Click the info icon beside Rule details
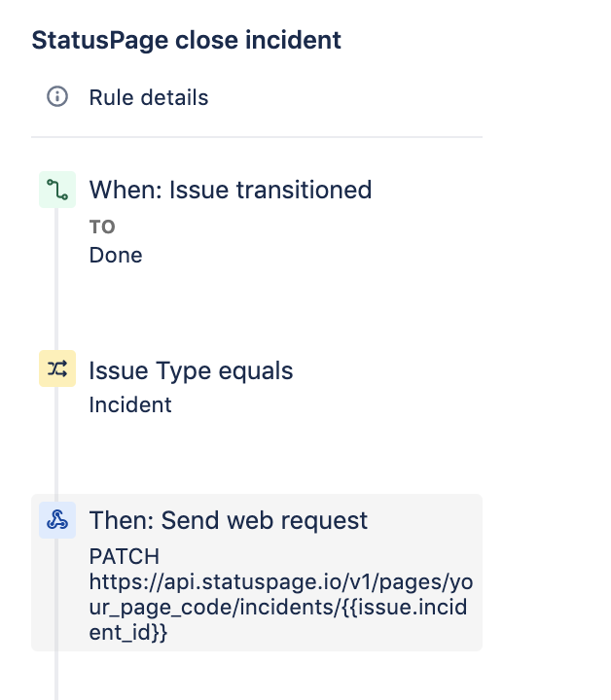611x700 pixels. pyautogui.click(x=57, y=97)
